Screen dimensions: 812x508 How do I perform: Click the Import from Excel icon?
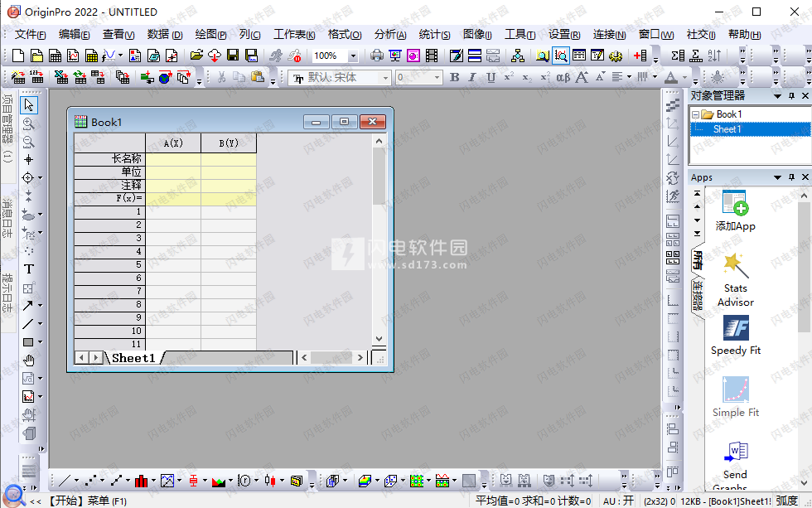point(61,78)
